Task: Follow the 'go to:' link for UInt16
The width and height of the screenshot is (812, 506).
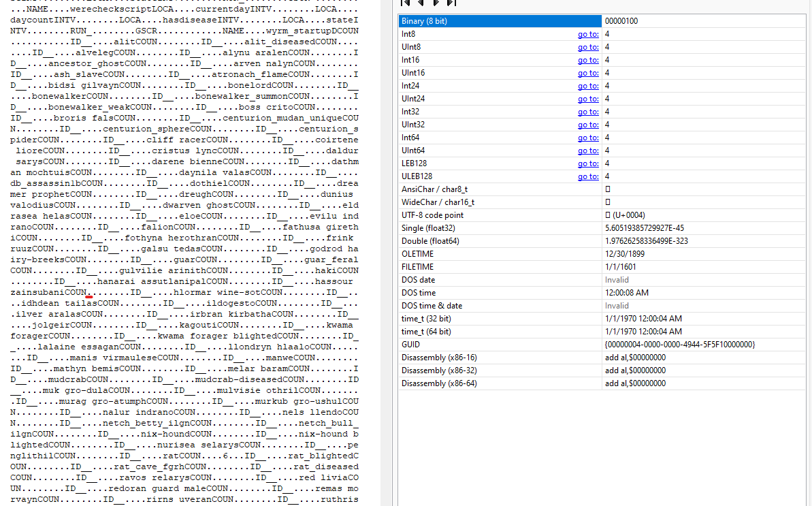Action: point(588,73)
